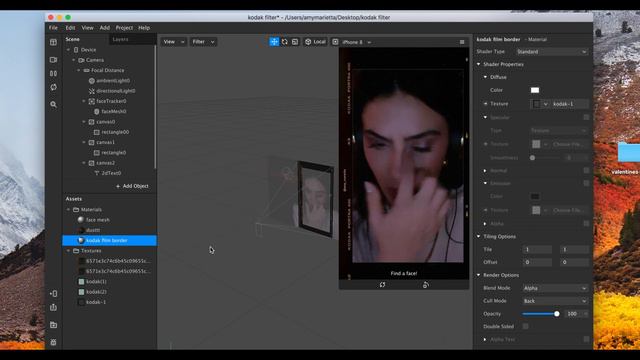Screen dimensions: 640x360
Task: Collapse the Tiling Options section
Action: click(478, 236)
